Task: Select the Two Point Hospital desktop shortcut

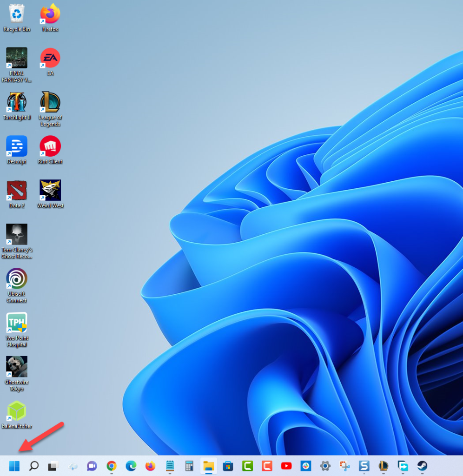Action: point(17,330)
